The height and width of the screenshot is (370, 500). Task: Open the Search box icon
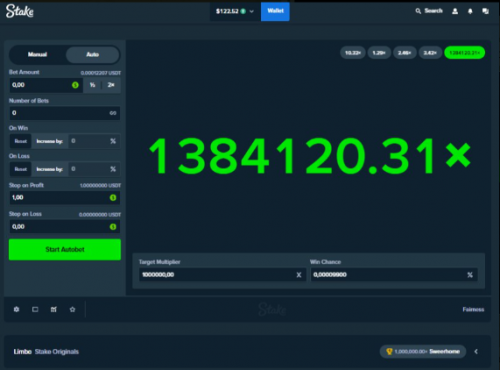coord(418,11)
